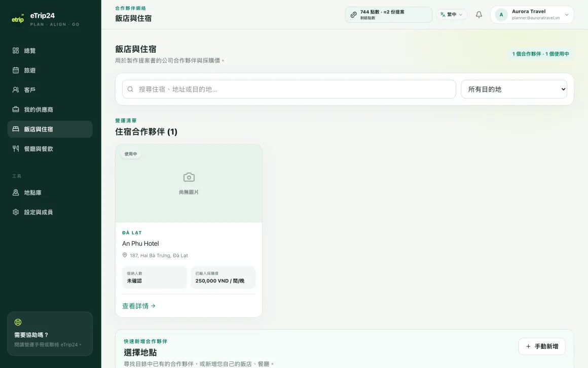Click the plus icon in 手動新增
This screenshot has height=368, width=588.
[528, 346]
